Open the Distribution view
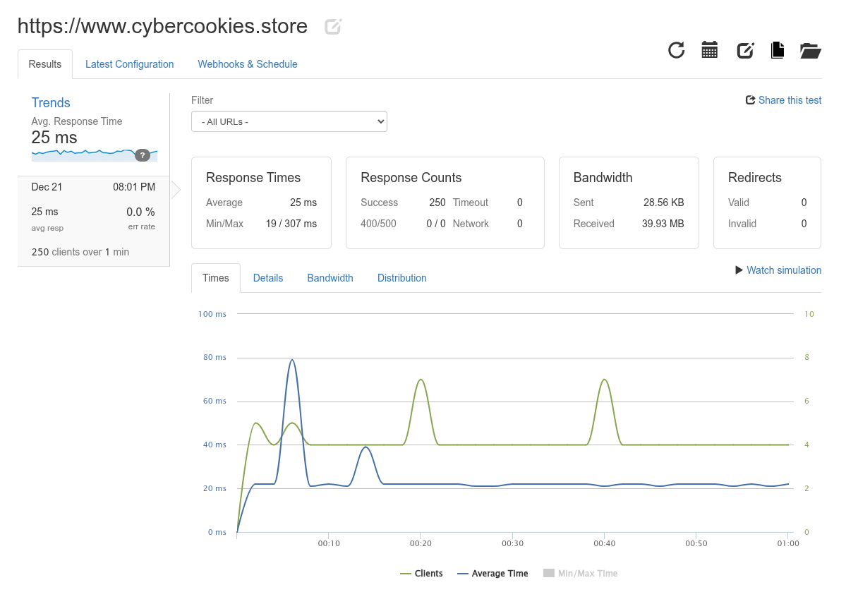This screenshot has height=616, width=846. click(401, 277)
